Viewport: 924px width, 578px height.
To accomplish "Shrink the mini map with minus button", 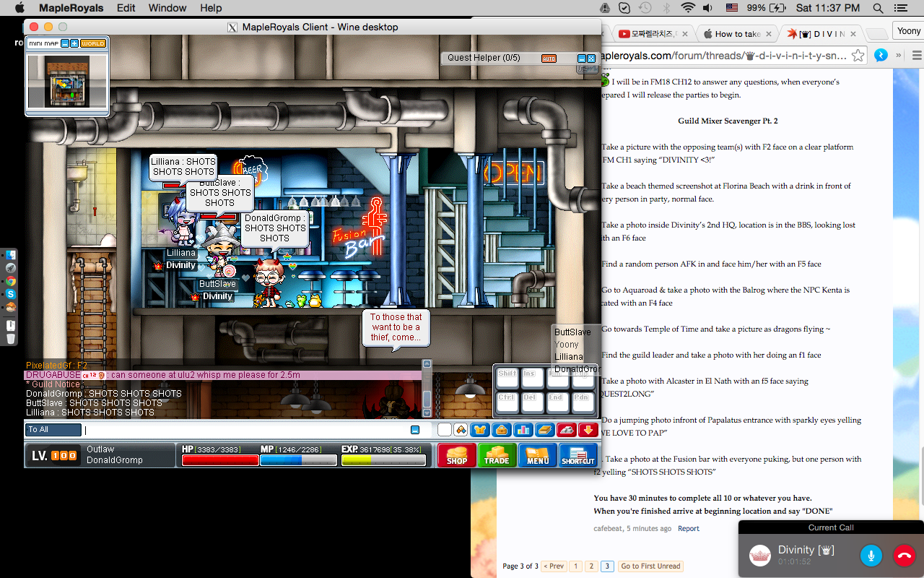I will point(65,43).
